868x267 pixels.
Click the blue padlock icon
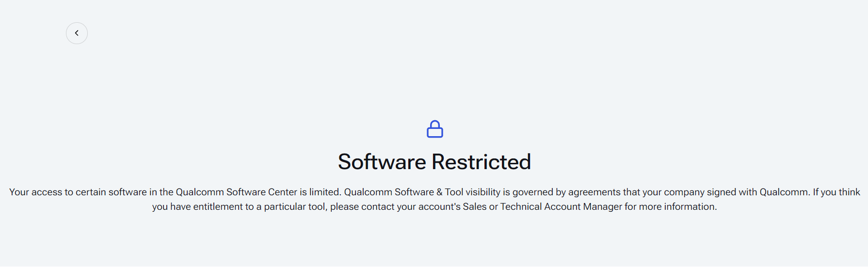coord(434,129)
